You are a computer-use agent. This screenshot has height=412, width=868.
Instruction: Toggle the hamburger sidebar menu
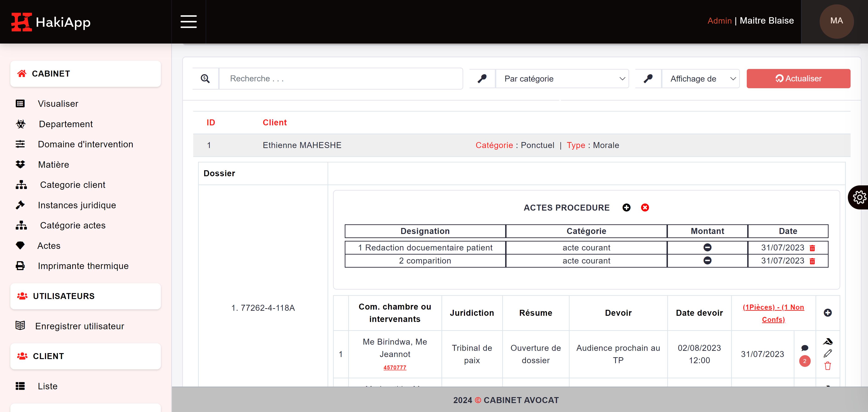[x=188, y=22]
